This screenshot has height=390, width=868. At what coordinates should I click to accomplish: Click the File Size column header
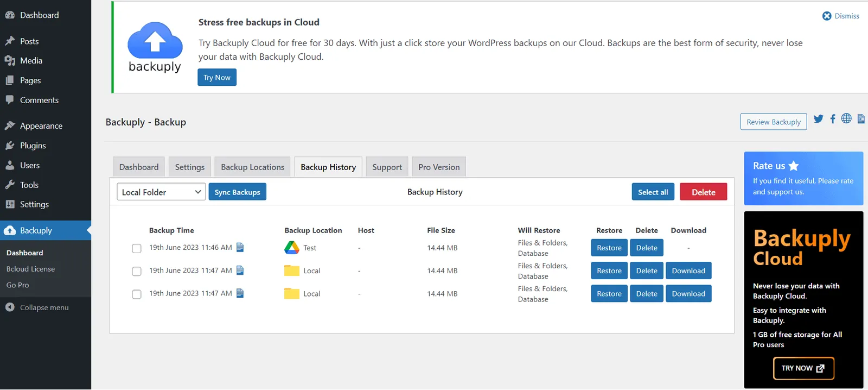441,230
